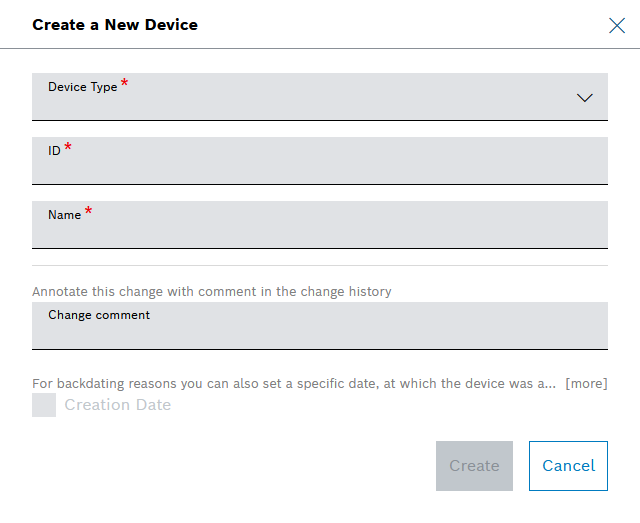Click the red asterisk beside Device Type
Screen dimensions: 640x523
pyautogui.click(x=125, y=83)
